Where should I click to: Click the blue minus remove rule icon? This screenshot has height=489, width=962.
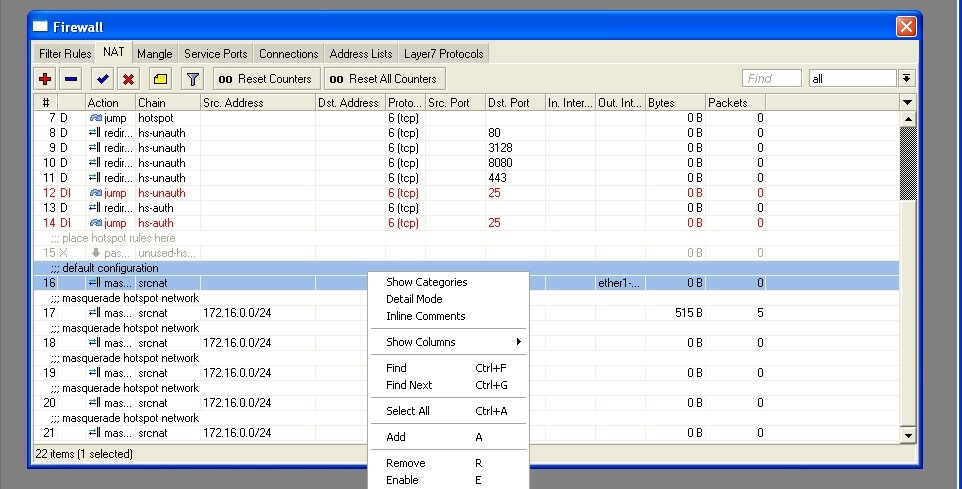tap(71, 79)
